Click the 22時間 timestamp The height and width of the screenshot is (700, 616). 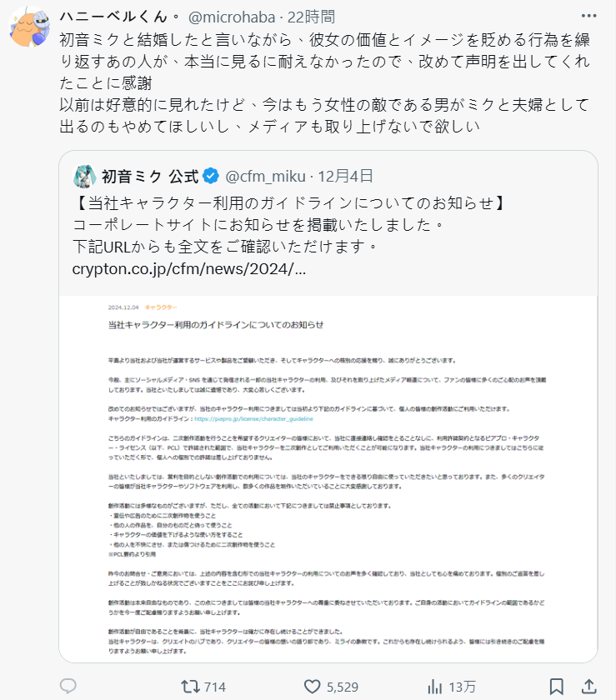pos(311,17)
